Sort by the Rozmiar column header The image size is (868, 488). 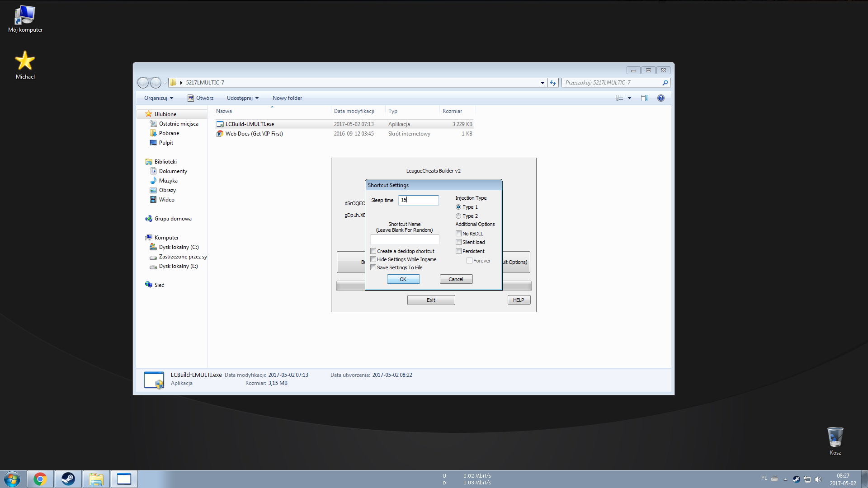pyautogui.click(x=458, y=111)
